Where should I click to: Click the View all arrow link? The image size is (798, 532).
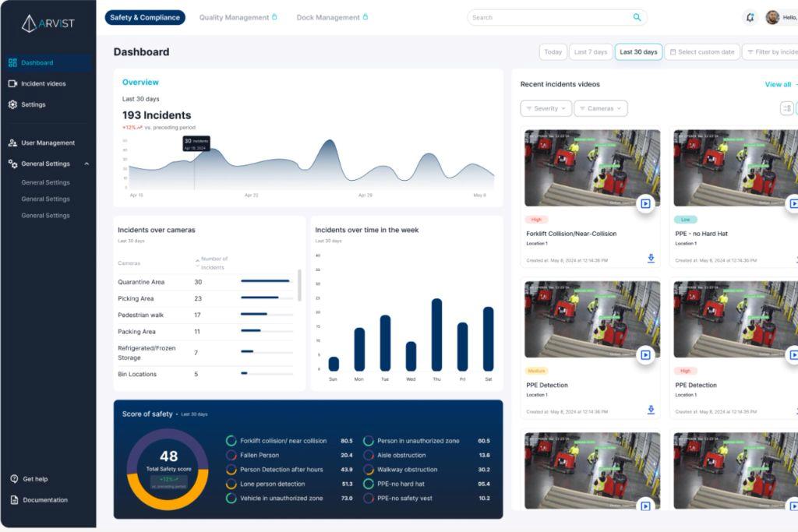coord(781,84)
